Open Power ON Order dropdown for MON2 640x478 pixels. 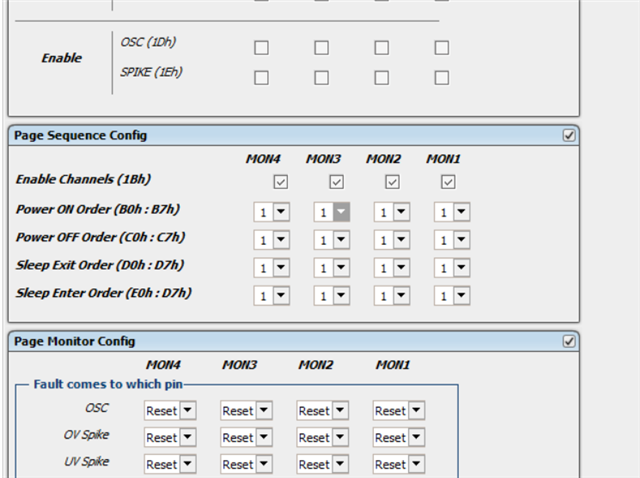pyautogui.click(x=392, y=212)
